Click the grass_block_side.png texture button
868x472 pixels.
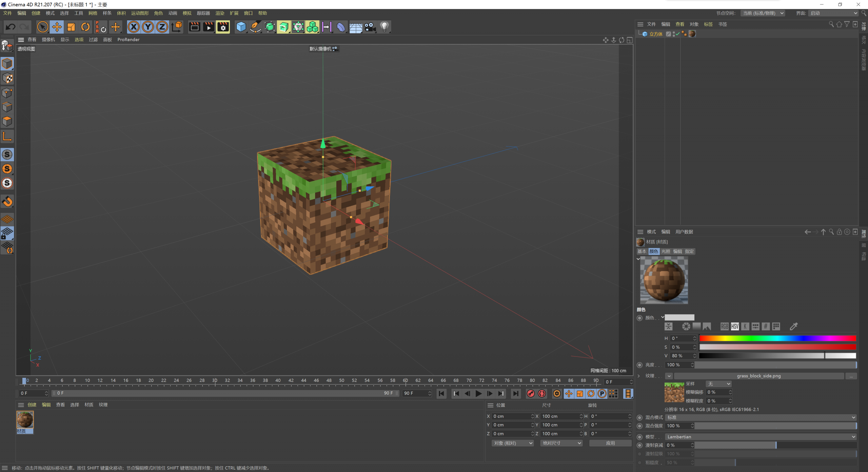[759, 376]
